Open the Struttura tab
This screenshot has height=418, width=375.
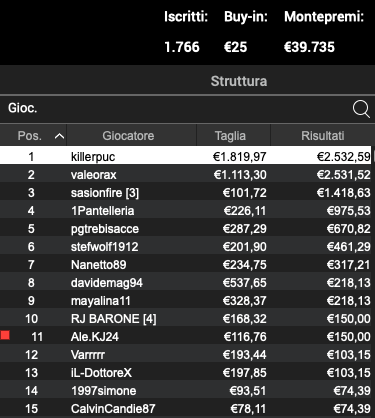(x=239, y=81)
